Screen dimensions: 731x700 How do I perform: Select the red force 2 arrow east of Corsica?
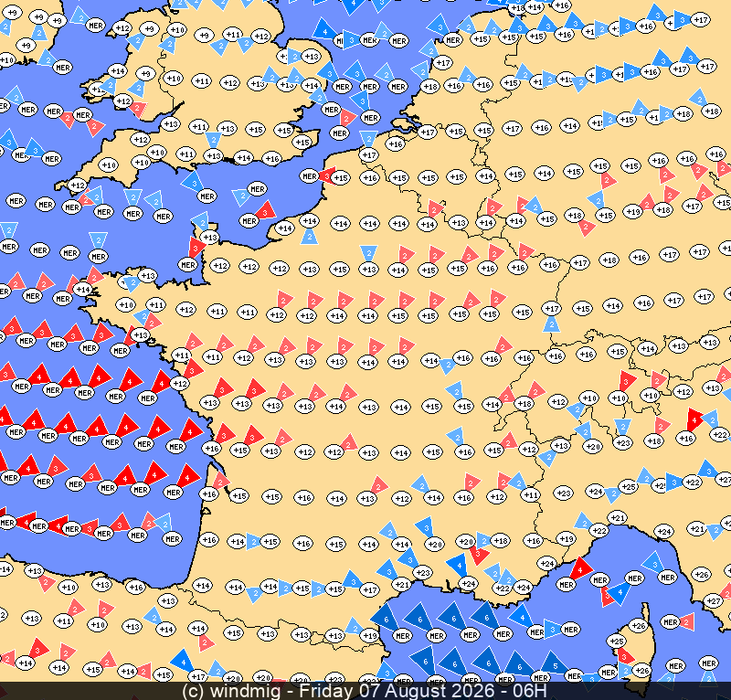[687, 622]
